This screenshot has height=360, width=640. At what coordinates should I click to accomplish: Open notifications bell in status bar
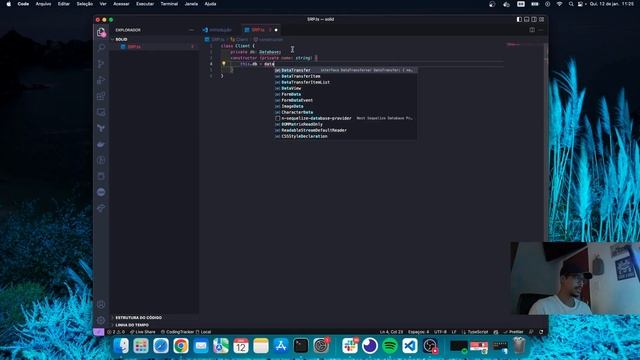[541, 332]
